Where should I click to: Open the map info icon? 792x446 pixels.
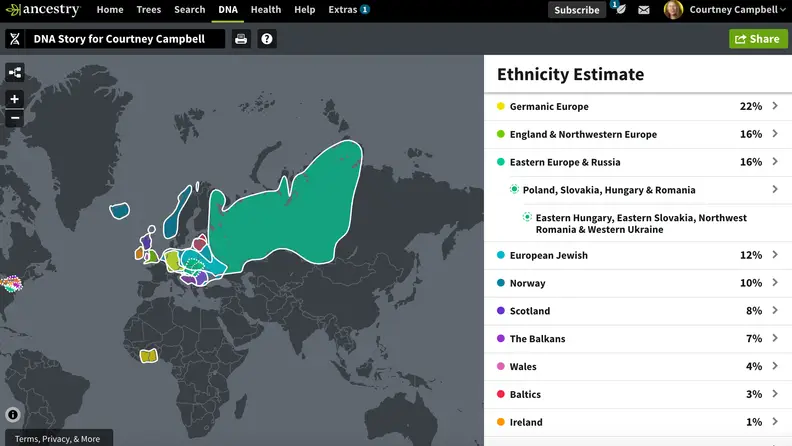(x=13, y=415)
